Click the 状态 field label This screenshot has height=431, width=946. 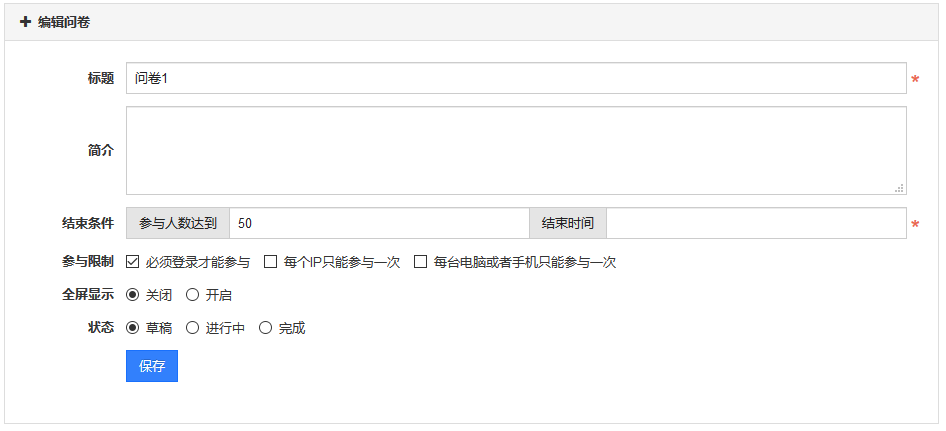(x=101, y=328)
